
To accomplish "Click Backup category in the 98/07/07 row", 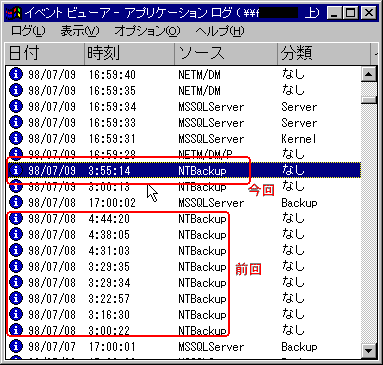I will [x=299, y=347].
